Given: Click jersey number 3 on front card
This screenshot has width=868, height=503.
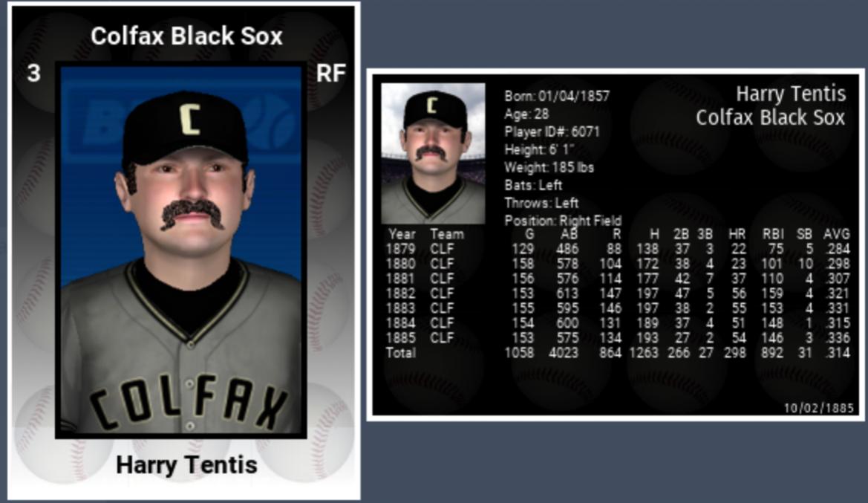Looking at the screenshot, I should point(33,73).
